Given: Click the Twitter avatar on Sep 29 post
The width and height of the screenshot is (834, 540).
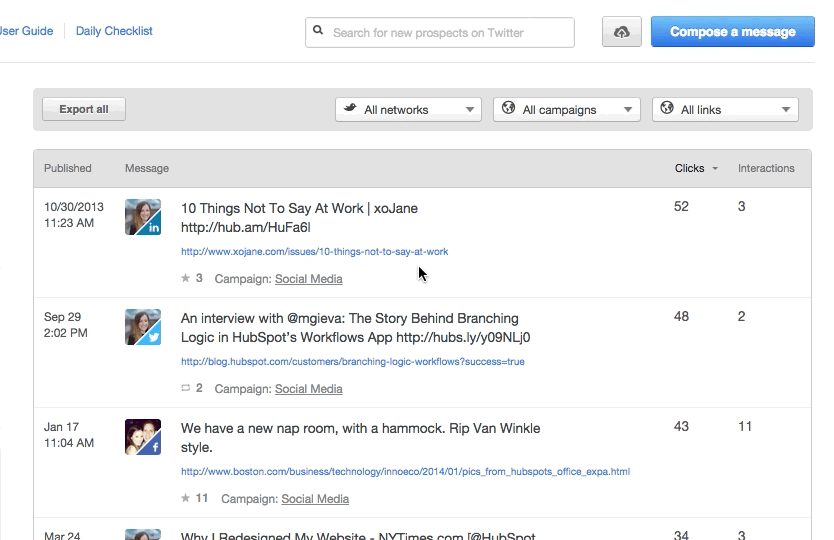Looking at the screenshot, I should tap(142, 327).
